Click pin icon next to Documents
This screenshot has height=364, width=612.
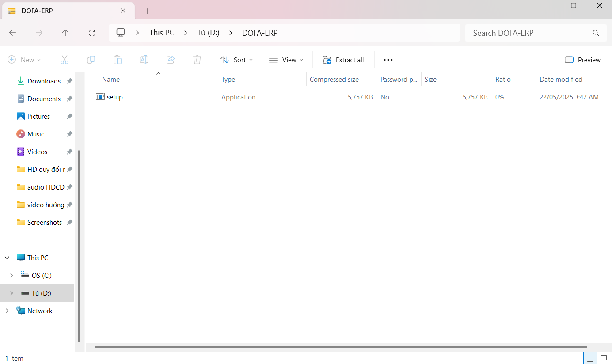click(69, 99)
